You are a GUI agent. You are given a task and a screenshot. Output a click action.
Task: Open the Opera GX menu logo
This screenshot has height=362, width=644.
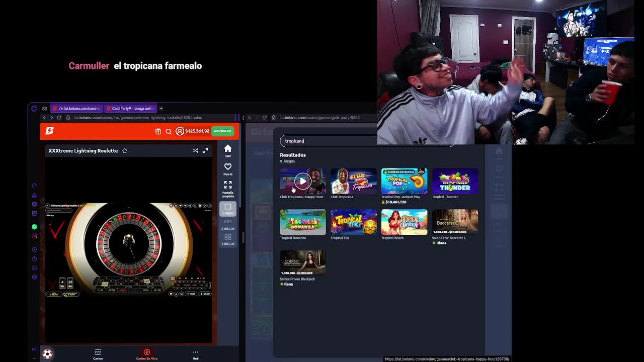click(x=34, y=108)
